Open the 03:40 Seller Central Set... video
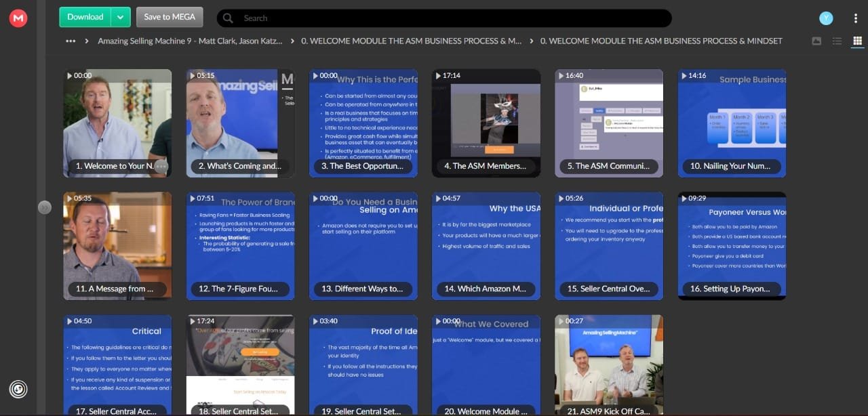This screenshot has height=416, width=868. (363, 365)
